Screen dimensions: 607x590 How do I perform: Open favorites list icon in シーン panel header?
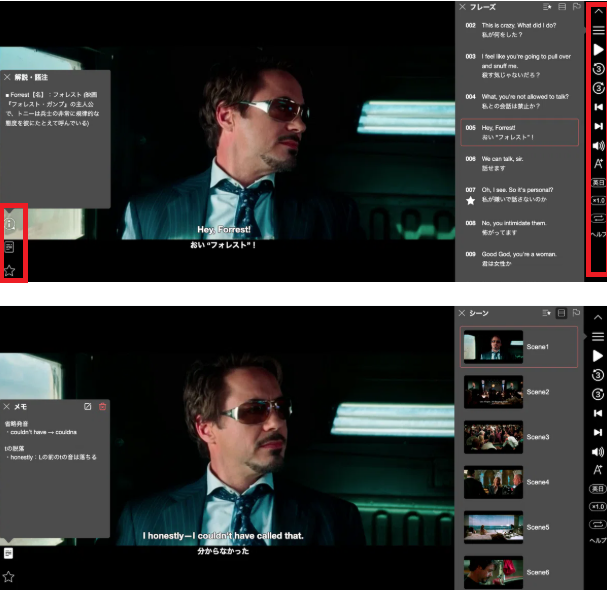(547, 313)
